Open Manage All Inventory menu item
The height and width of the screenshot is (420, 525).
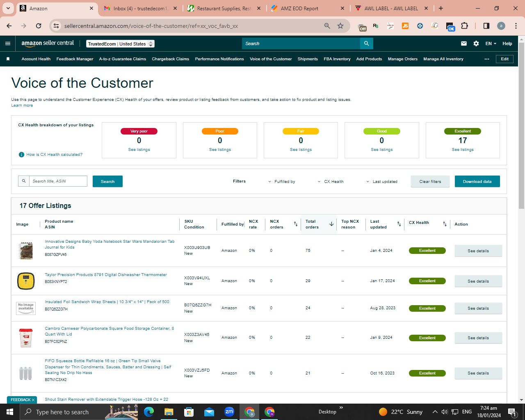443,59
